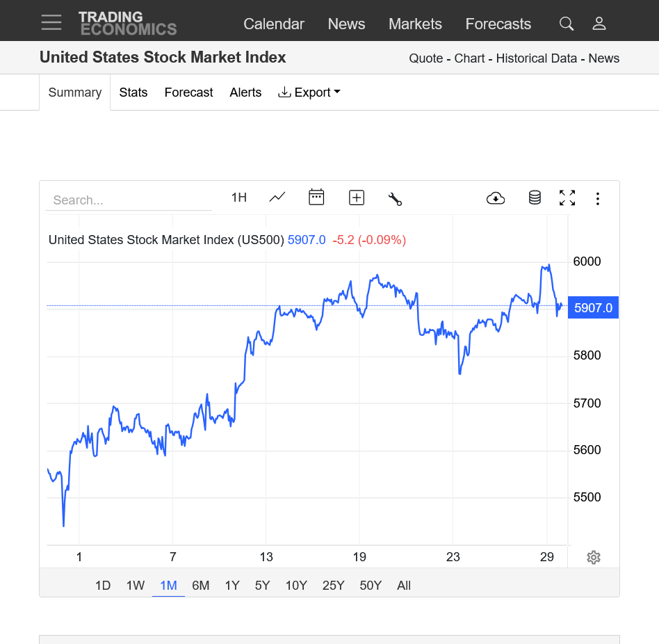Open the user account icon
Viewport: 659px width, 644px height.
(x=599, y=24)
